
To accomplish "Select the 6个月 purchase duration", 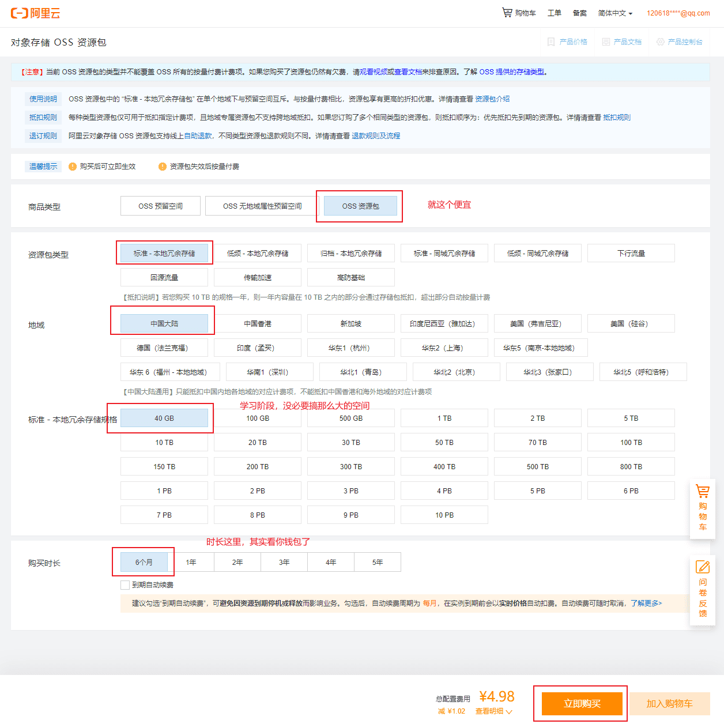I will 144,562.
